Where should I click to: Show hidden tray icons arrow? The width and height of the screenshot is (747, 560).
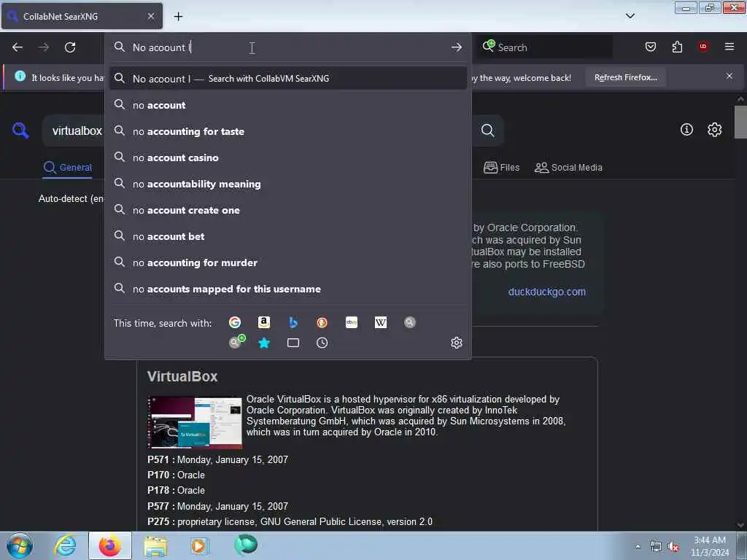(x=638, y=546)
